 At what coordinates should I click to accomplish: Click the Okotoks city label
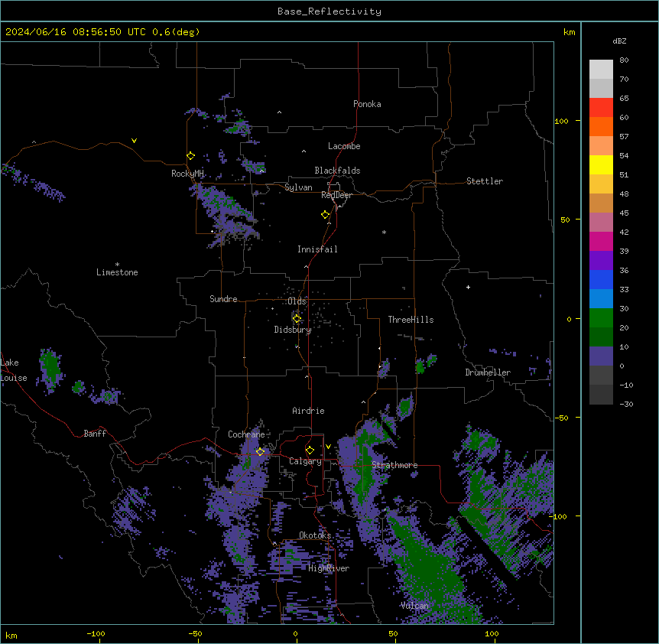coord(315,535)
